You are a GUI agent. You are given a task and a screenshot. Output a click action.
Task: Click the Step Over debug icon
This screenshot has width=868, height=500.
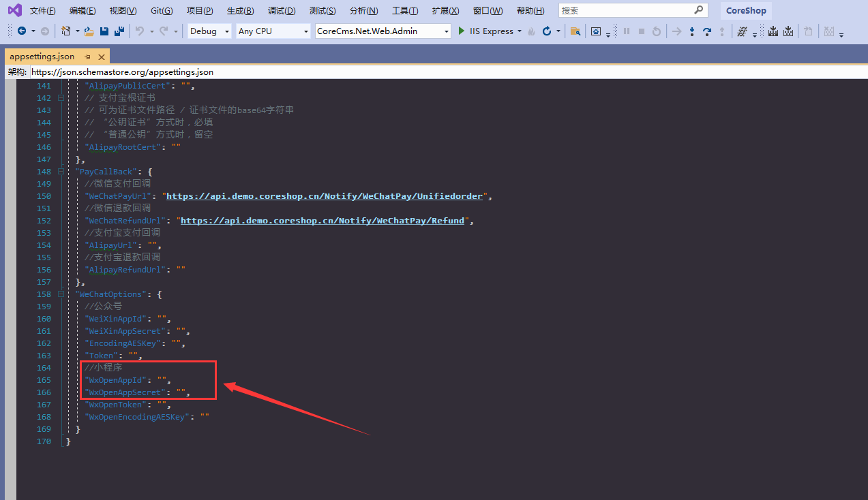coord(707,31)
